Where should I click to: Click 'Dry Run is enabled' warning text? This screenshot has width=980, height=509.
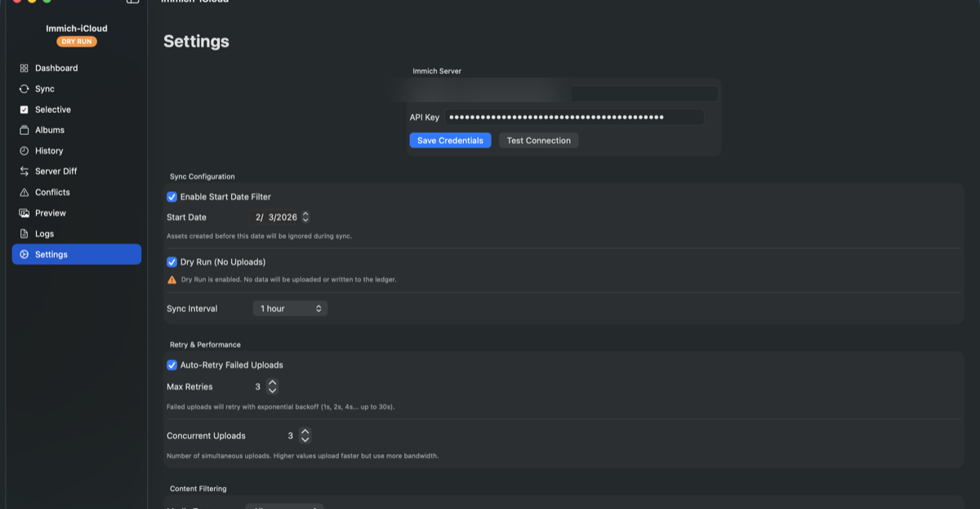pos(289,279)
